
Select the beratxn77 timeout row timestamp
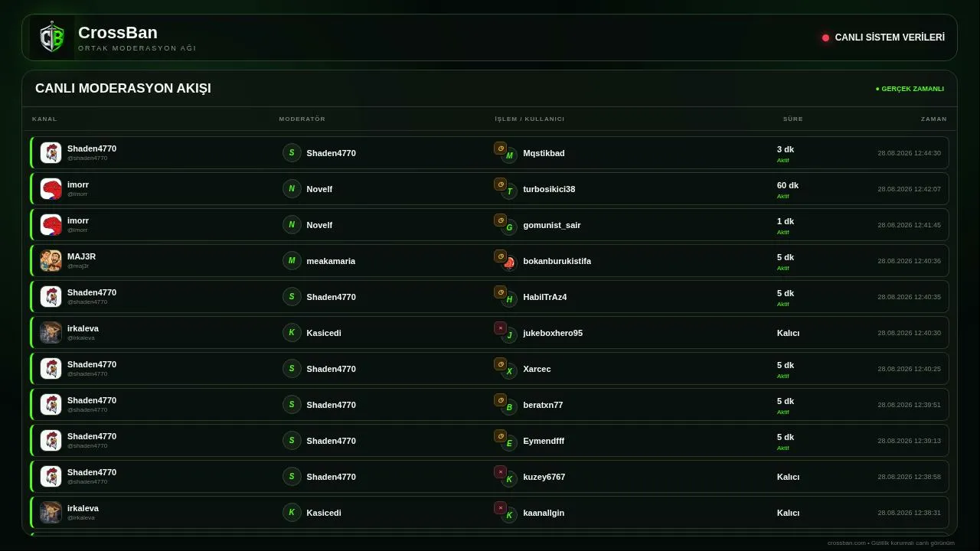point(909,405)
